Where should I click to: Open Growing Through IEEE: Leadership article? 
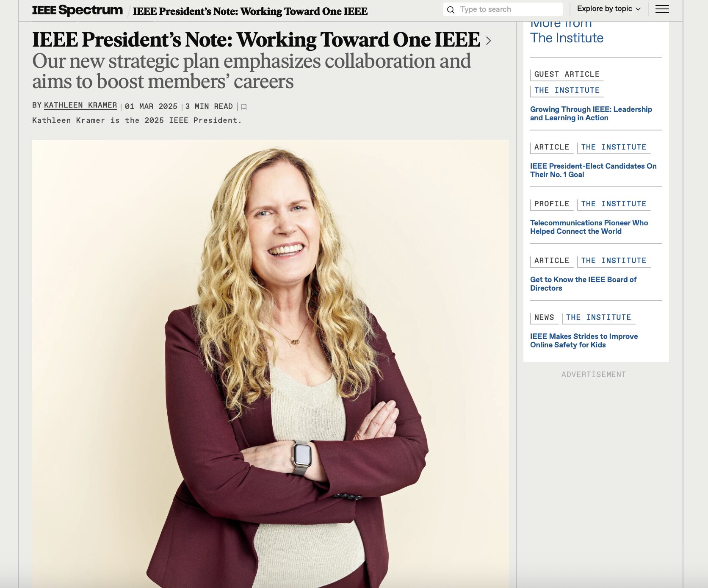tap(591, 114)
